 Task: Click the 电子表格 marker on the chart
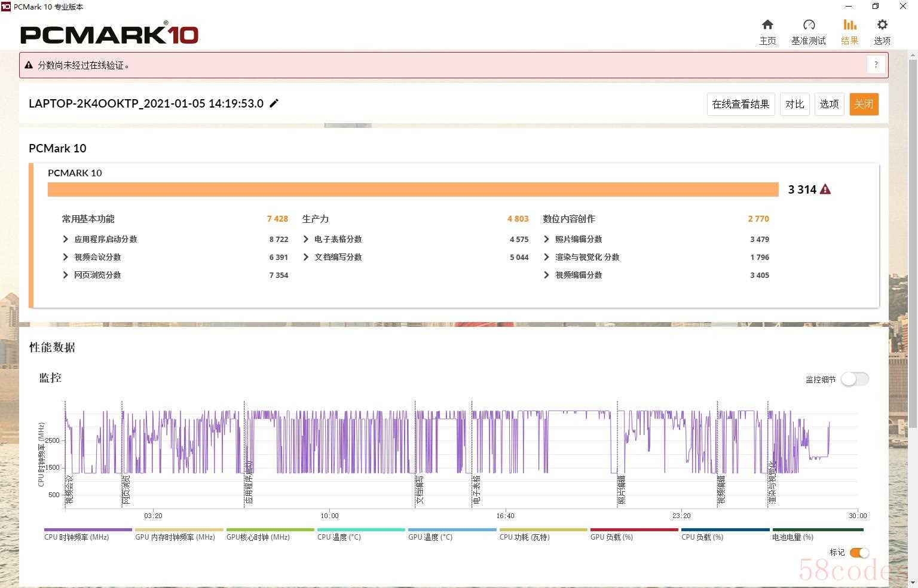(x=476, y=489)
